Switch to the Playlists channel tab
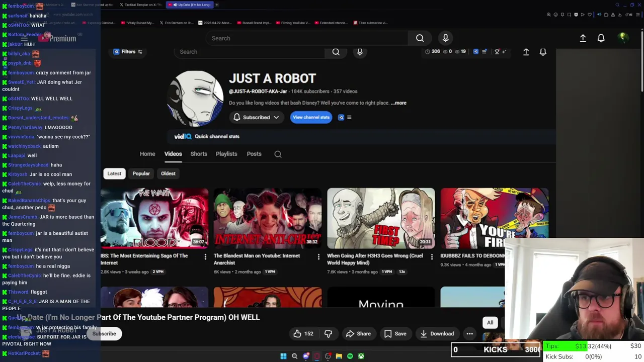The width and height of the screenshot is (644, 362). coord(226,154)
